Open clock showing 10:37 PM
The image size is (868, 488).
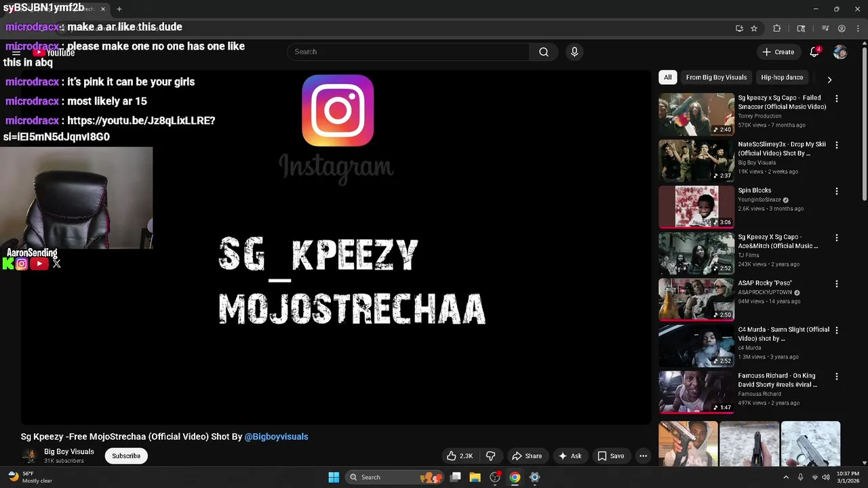coord(848,477)
